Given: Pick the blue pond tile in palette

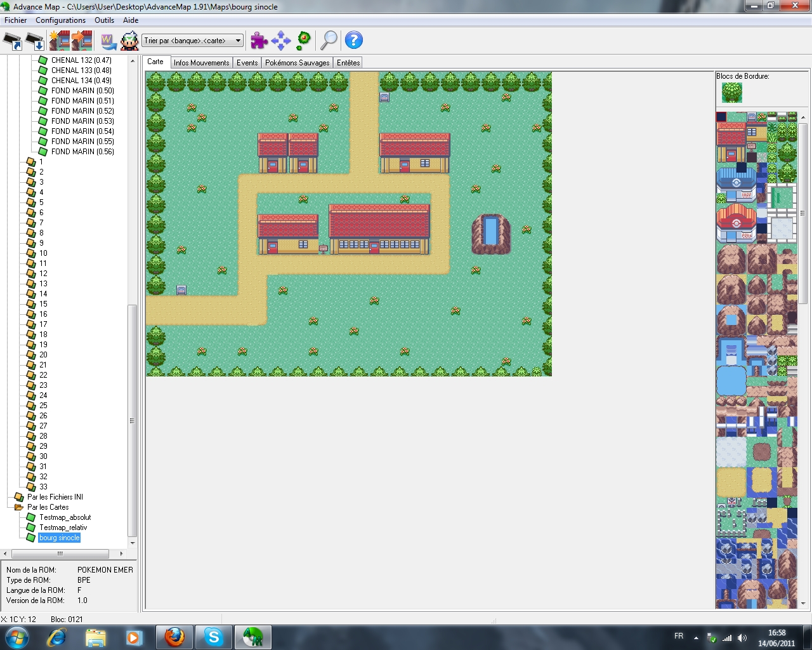Looking at the screenshot, I should 731,380.
